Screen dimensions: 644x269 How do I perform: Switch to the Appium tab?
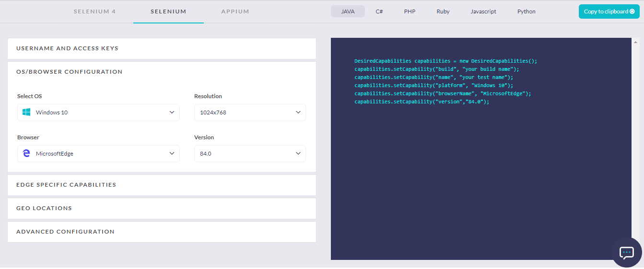click(x=235, y=11)
